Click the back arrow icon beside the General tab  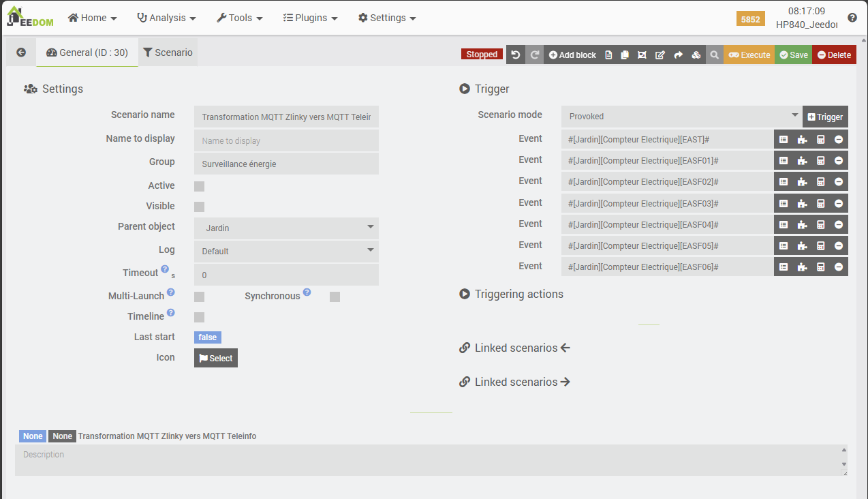pyautogui.click(x=21, y=52)
